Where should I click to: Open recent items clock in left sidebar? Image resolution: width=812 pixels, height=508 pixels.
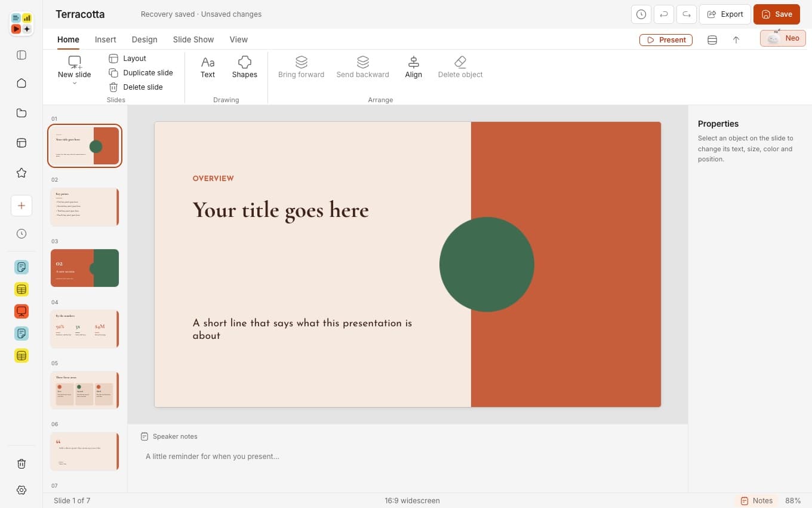coord(21,234)
